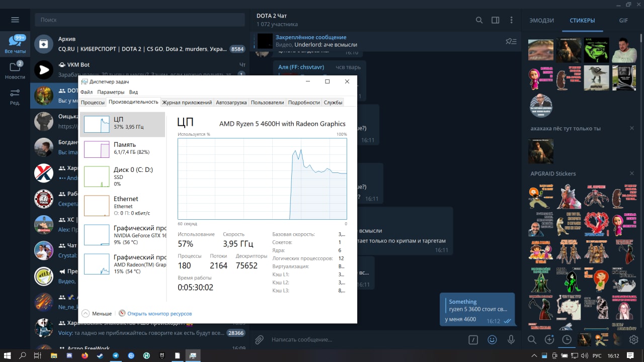644x362 pixels.
Task: Open Epic Games Launcher from the taskbar
Action: coord(162,355)
